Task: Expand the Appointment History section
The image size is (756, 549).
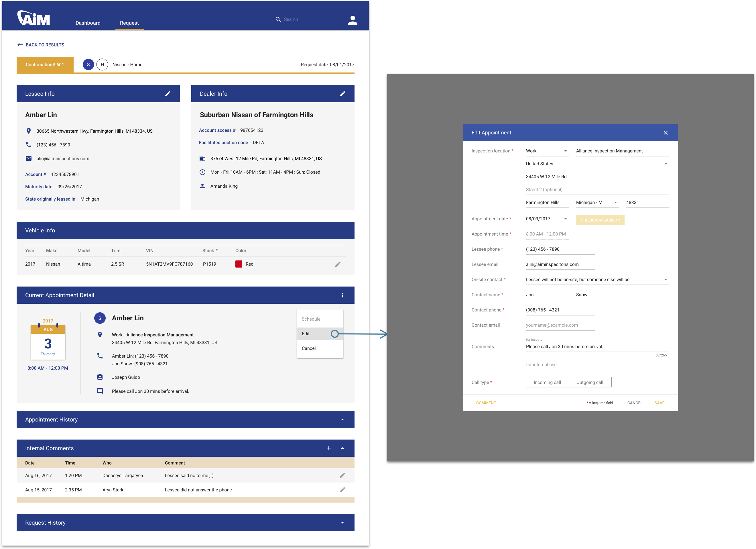Action: point(342,419)
